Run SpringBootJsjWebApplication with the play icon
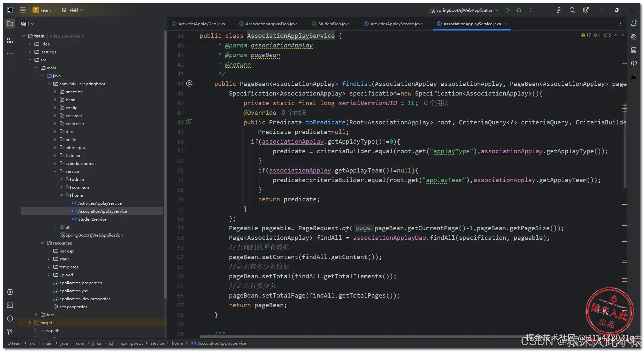This screenshot has height=352, width=644. coord(507,10)
